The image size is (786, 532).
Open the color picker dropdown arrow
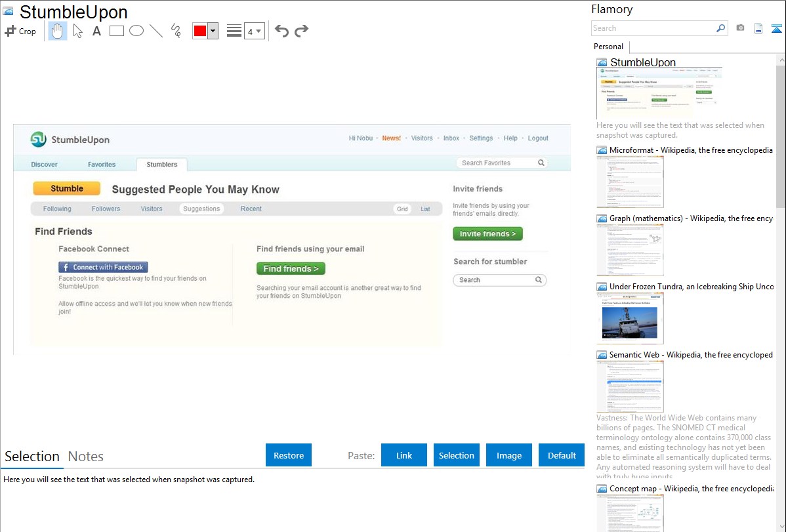pyautogui.click(x=213, y=31)
